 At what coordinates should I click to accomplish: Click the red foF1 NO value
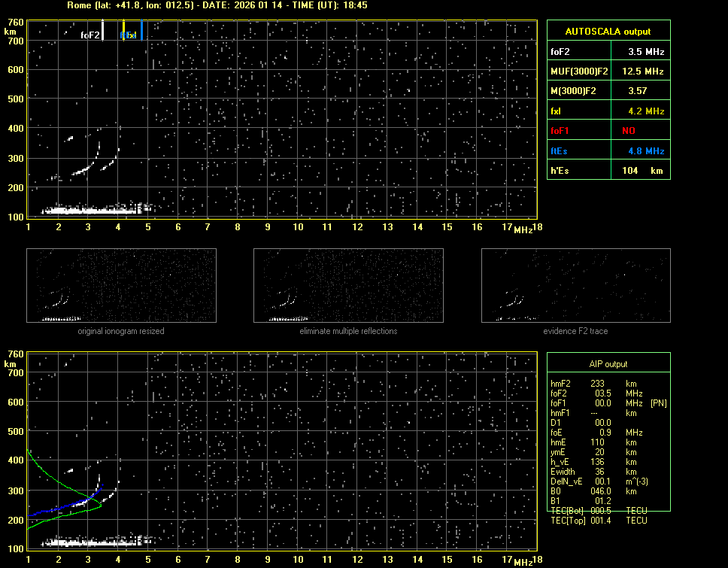(629, 130)
